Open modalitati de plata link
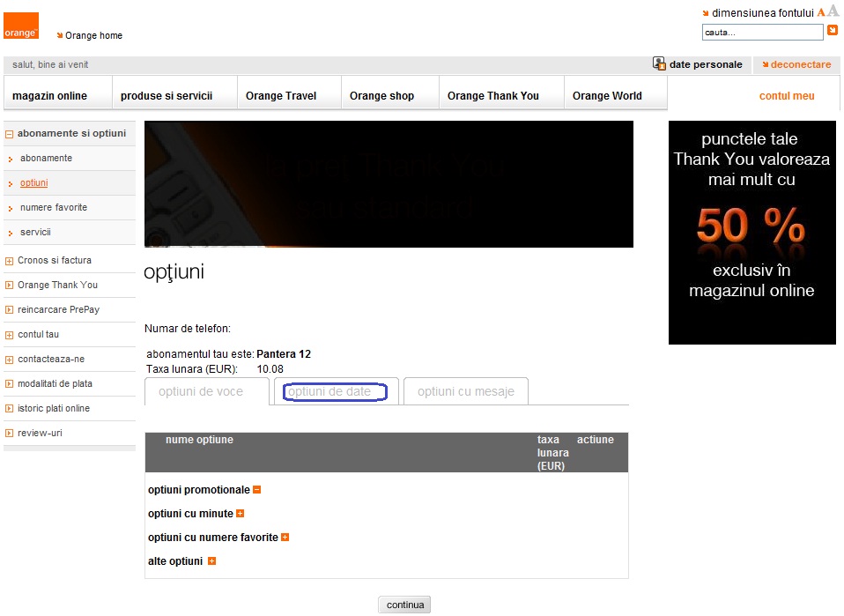The image size is (844, 616). tap(55, 384)
